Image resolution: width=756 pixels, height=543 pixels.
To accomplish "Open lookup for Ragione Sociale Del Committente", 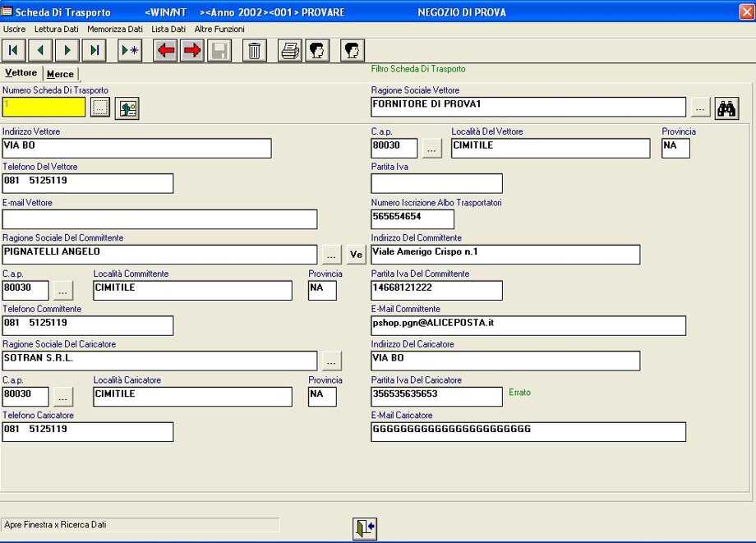I will pyautogui.click(x=330, y=255).
